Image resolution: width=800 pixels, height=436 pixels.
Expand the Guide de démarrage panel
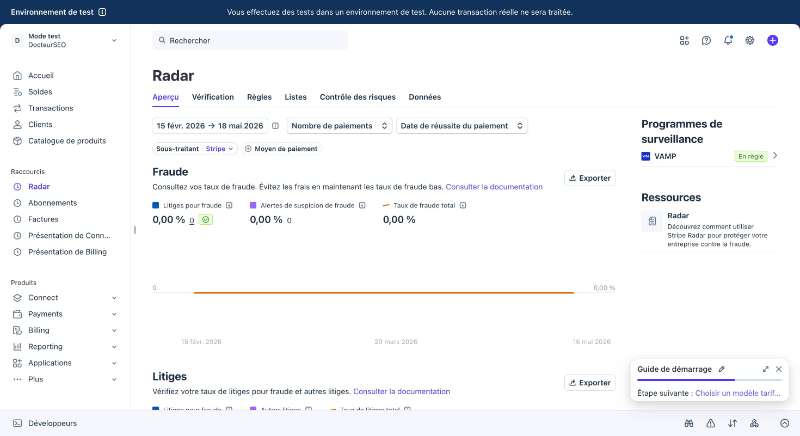click(x=765, y=369)
